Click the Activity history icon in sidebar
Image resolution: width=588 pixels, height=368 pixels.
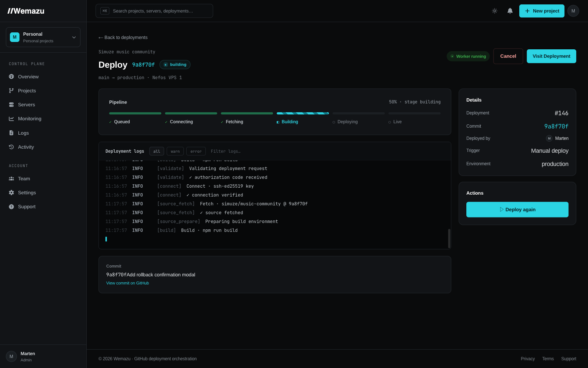click(x=11, y=147)
